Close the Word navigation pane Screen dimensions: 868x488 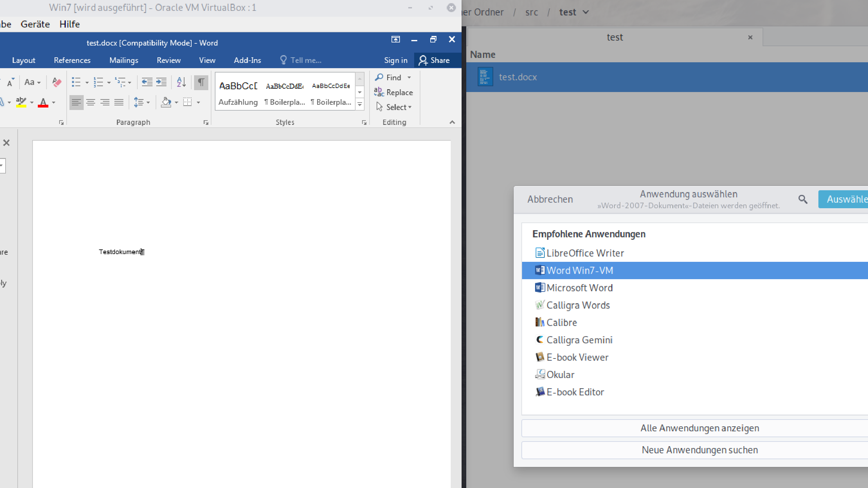7,143
